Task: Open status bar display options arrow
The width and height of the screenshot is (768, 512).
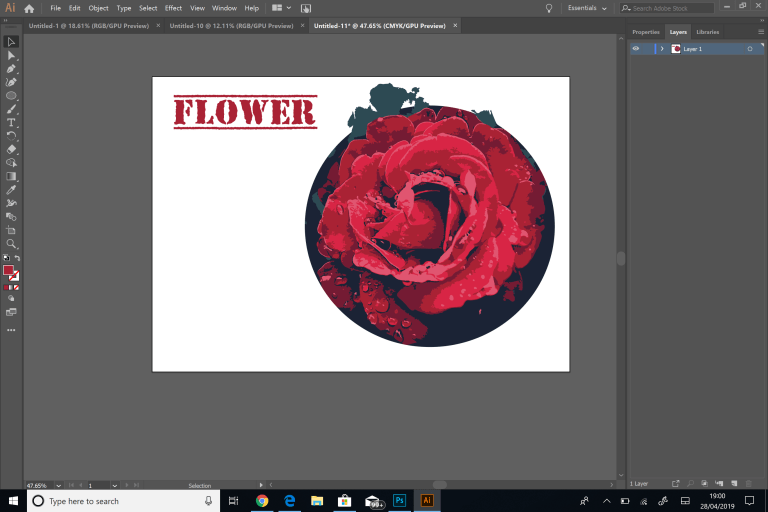Action: click(x=261, y=485)
